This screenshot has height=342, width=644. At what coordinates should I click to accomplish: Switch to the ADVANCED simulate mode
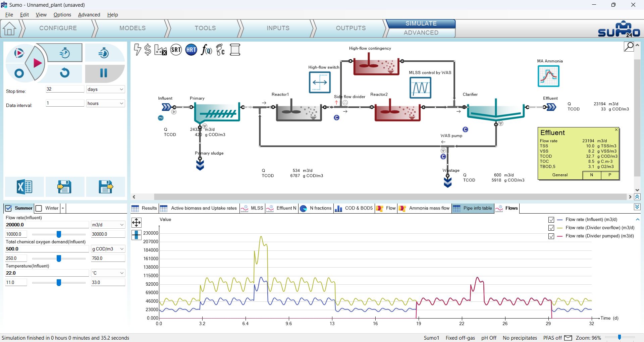[x=421, y=33]
